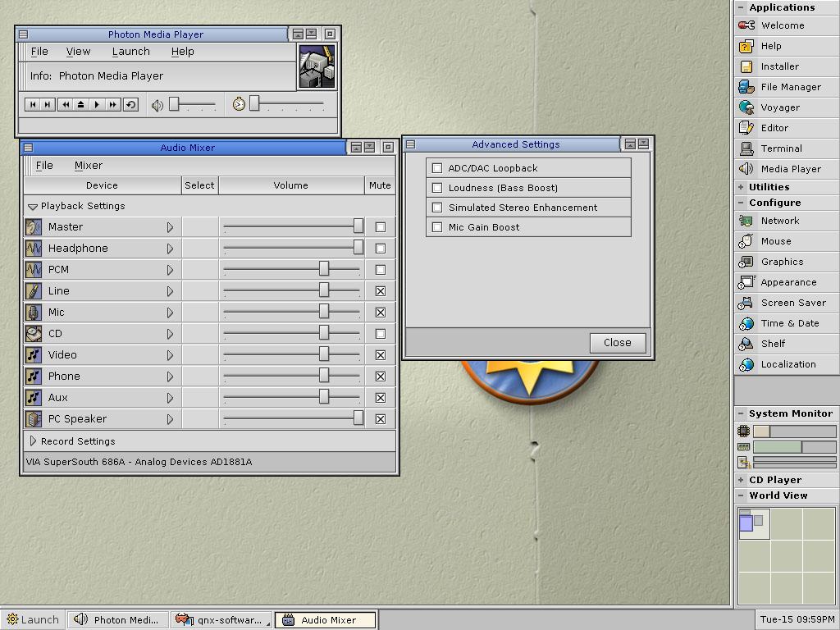Launch Voyager browser from the shelf
This screenshot has width=840, height=630.
tap(779, 107)
